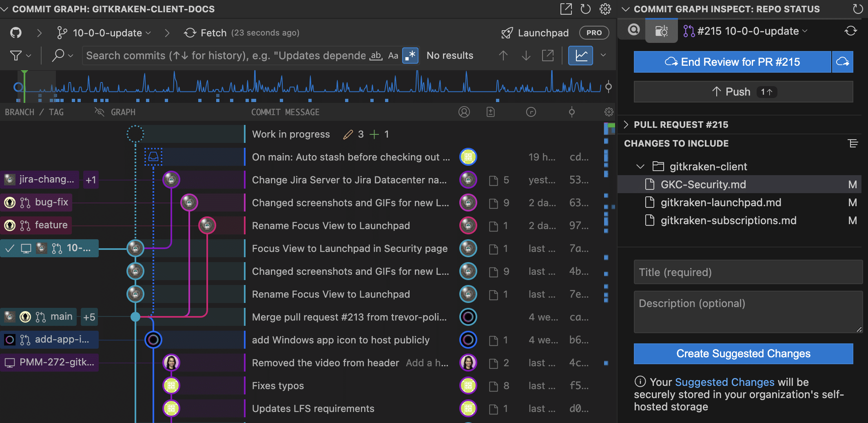Go to next search result arrow
Viewport: 868px width, 423px height.
(526, 56)
